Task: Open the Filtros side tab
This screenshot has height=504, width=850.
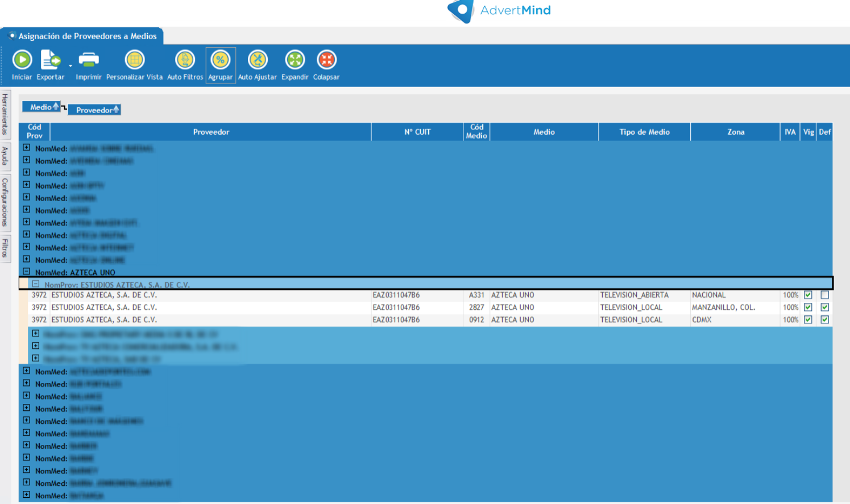Action: pyautogui.click(x=5, y=248)
